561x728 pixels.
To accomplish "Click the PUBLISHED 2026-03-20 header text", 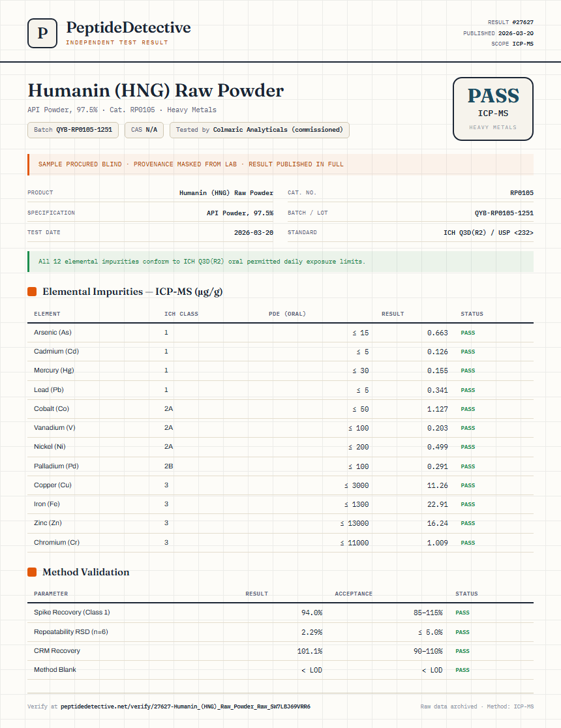I will tap(498, 33).
